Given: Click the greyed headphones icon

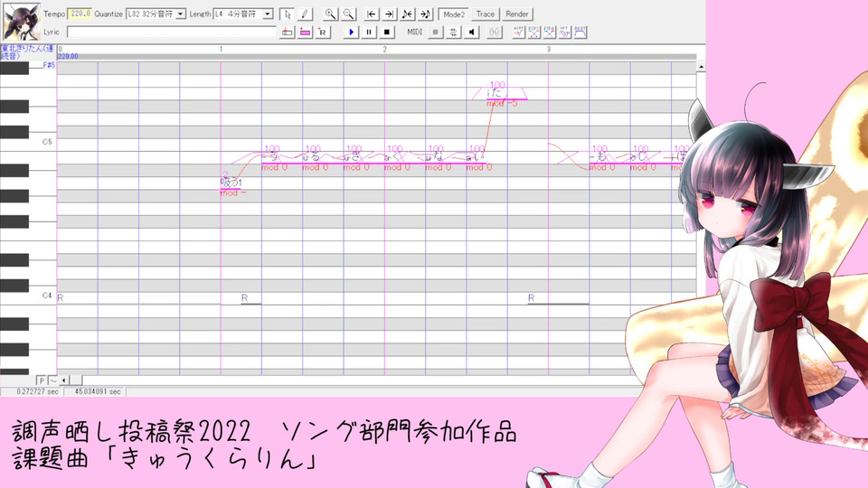Looking at the screenshot, I should click(x=495, y=33).
